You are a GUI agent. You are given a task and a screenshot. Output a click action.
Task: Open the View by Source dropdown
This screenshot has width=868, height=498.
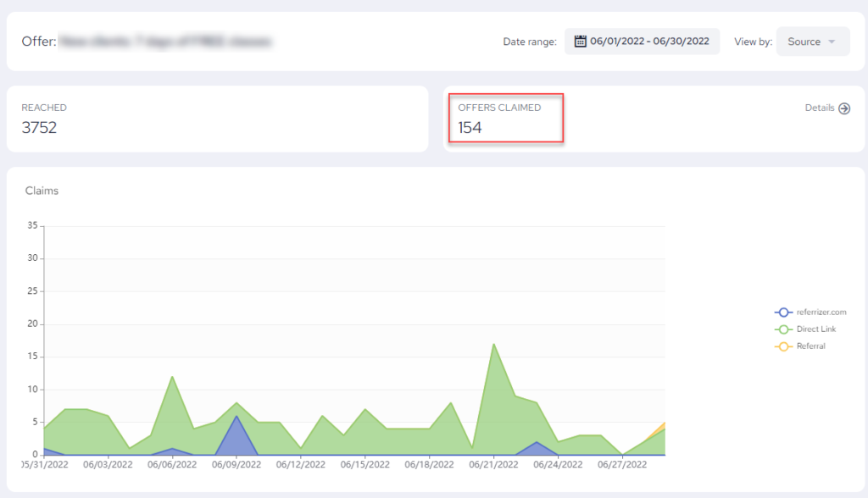click(x=812, y=41)
